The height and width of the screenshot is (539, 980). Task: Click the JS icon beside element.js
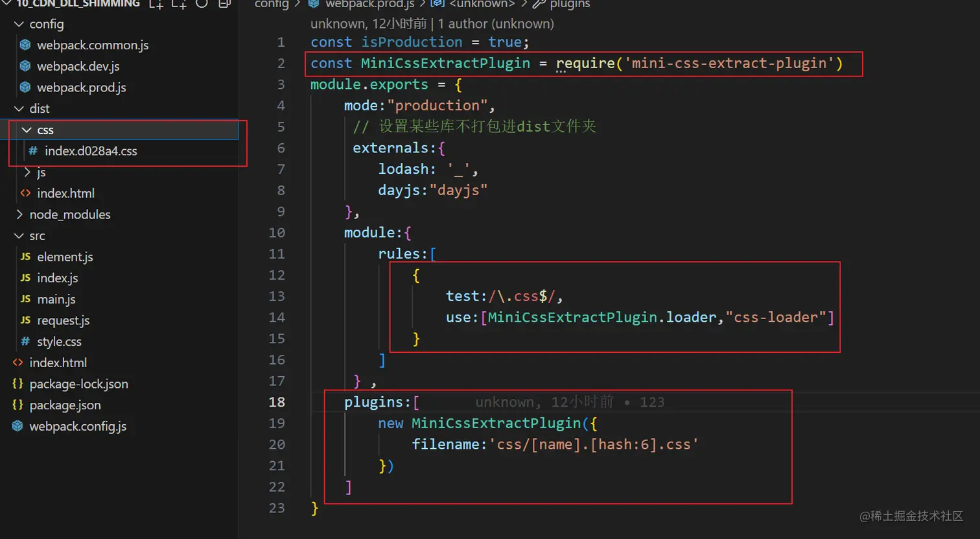tap(25, 256)
